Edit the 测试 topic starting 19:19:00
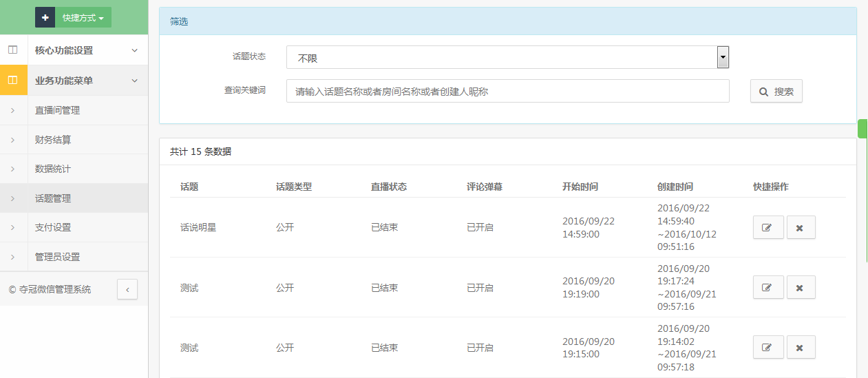The height and width of the screenshot is (378, 868). 768,287
